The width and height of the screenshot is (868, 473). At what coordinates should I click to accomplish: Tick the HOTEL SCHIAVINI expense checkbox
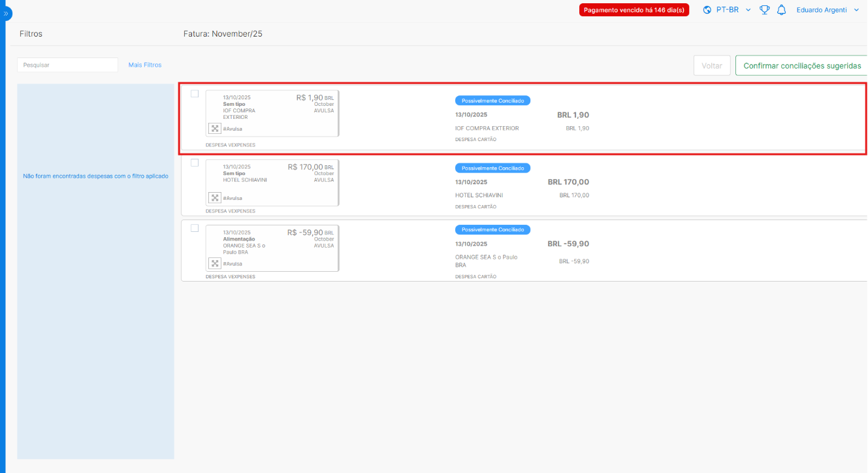(x=195, y=163)
